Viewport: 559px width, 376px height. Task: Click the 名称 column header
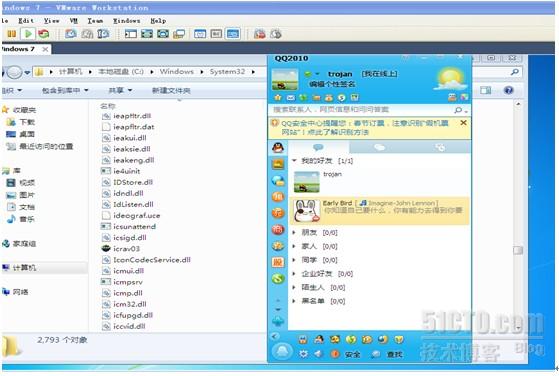[108, 106]
